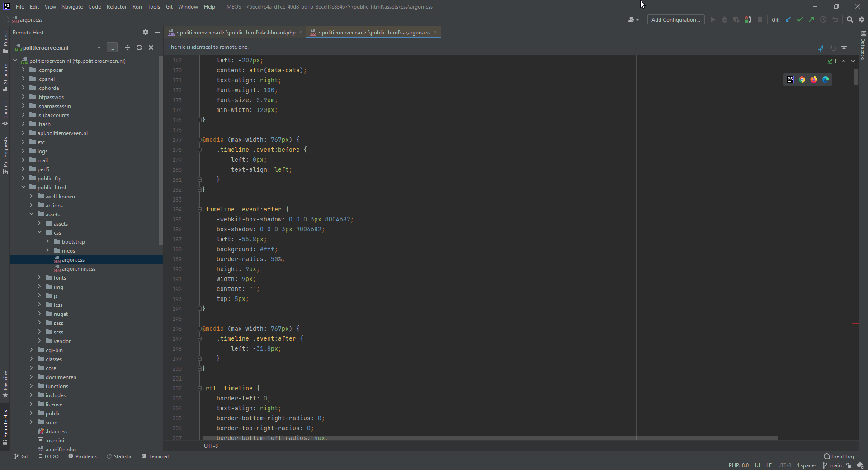
Task: Expand the bootstrap folder
Action: tap(47, 242)
